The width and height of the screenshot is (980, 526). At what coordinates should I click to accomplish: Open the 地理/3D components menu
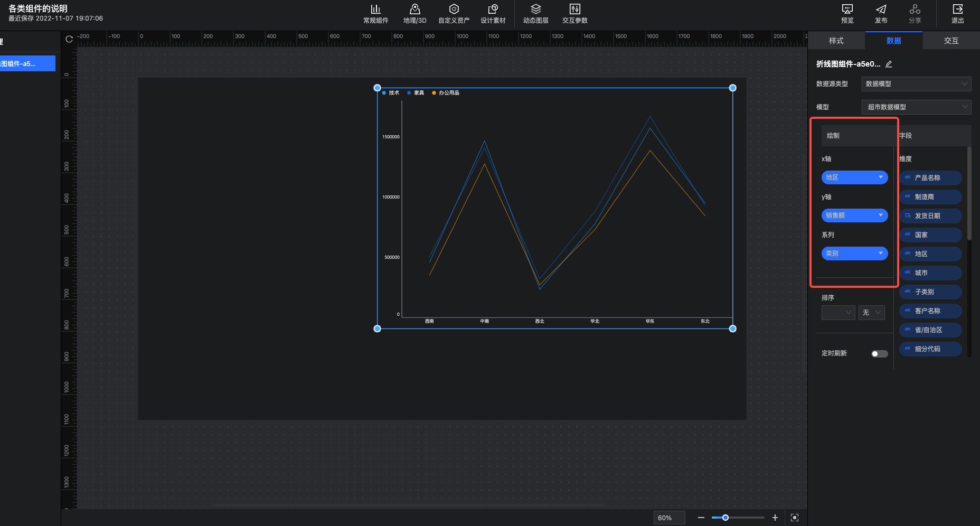tap(414, 14)
